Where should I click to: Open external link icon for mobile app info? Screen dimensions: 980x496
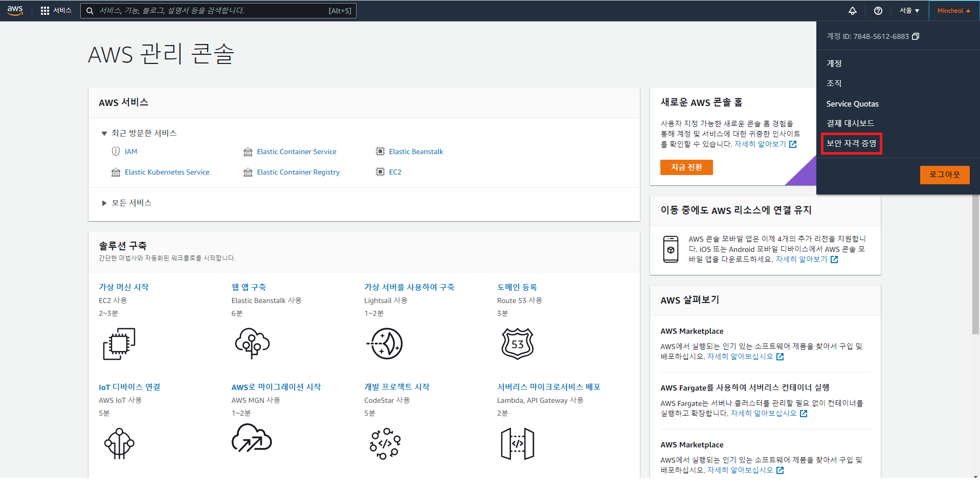[x=834, y=260]
